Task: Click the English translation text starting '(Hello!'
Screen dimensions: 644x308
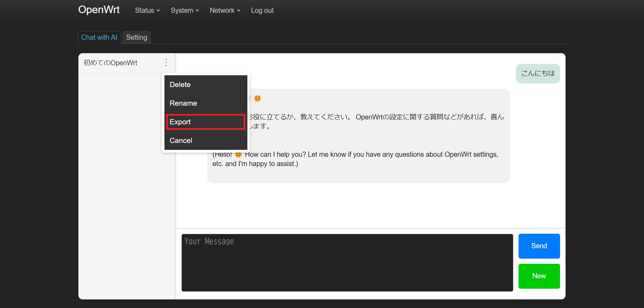Action: [x=355, y=159]
